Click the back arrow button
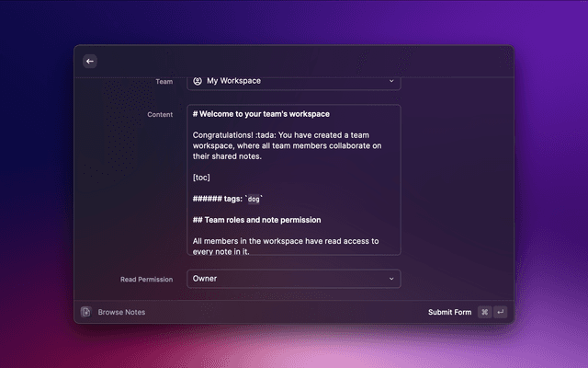588x368 pixels. tap(90, 61)
